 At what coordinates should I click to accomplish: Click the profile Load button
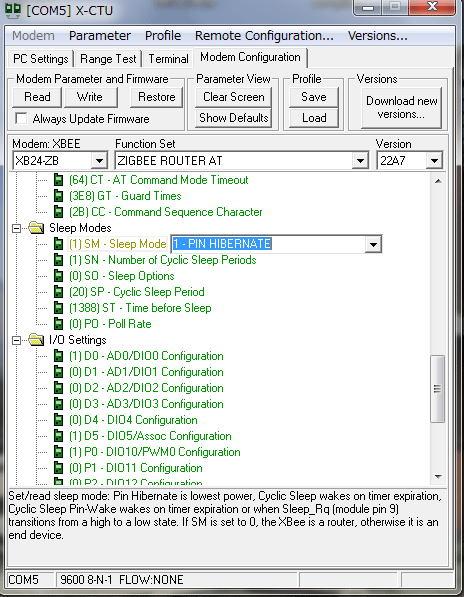[314, 118]
